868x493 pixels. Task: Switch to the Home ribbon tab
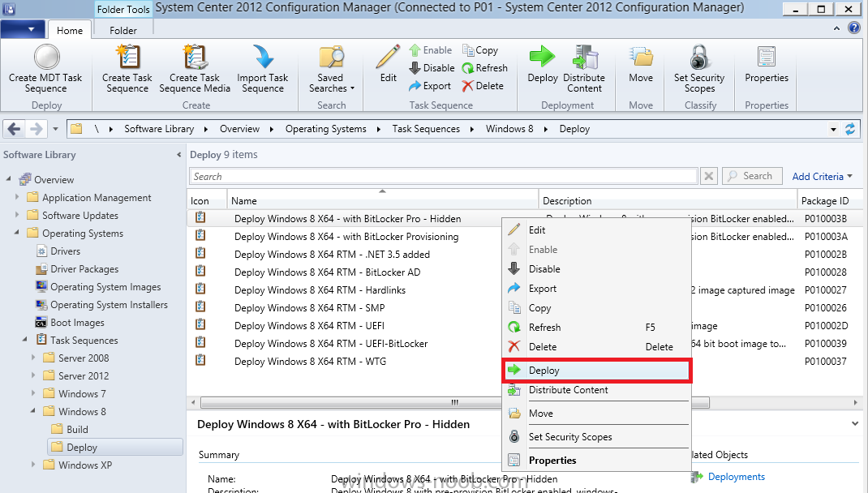pyautogui.click(x=70, y=31)
